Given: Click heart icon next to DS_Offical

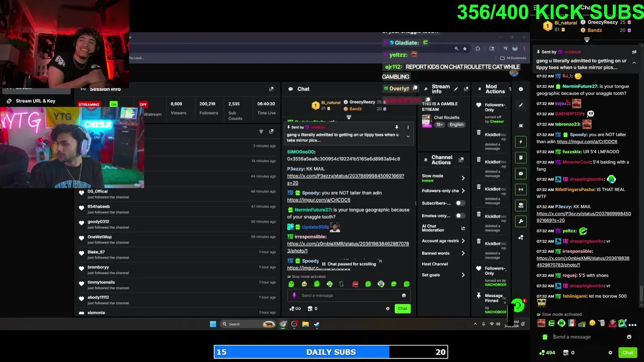Looking at the screenshot, I should pyautogui.click(x=82, y=193).
